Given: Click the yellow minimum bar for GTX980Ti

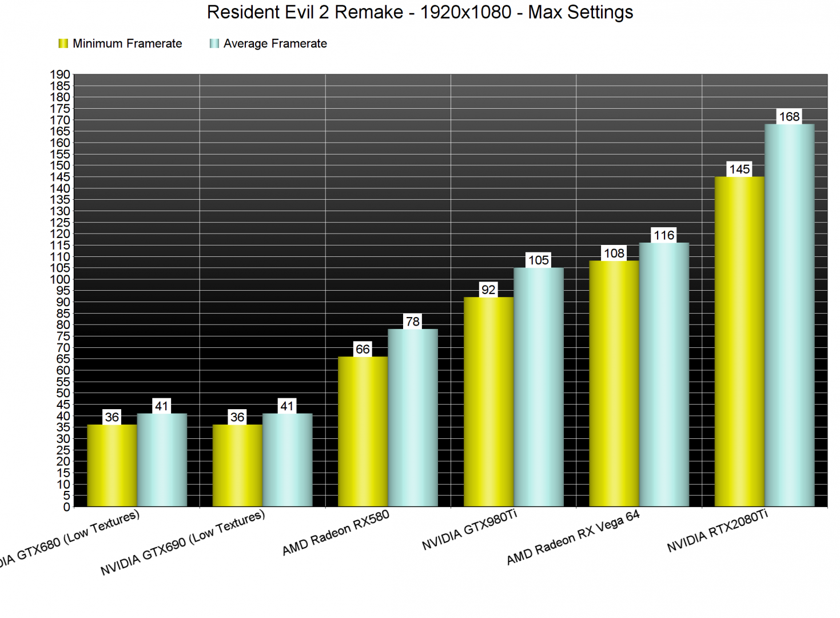Looking at the screenshot, I should click(488, 401).
